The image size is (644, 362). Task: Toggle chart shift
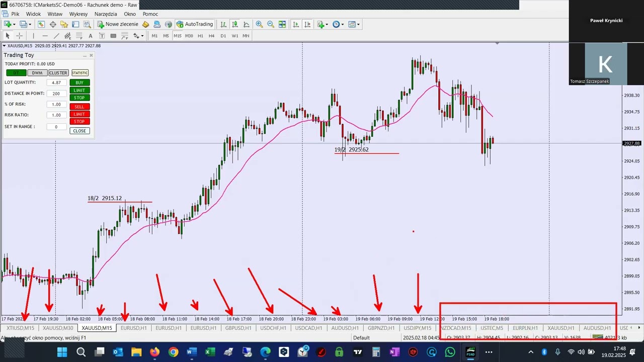(x=307, y=24)
